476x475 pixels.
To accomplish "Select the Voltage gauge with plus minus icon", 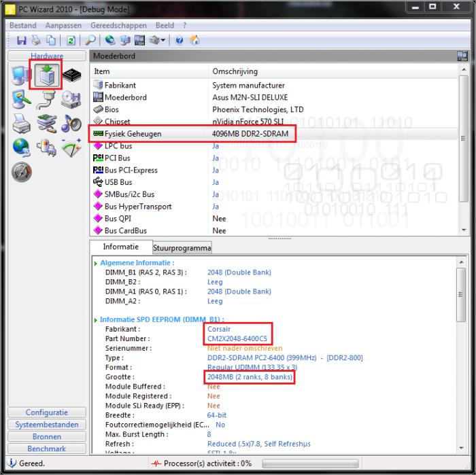I will [71, 148].
